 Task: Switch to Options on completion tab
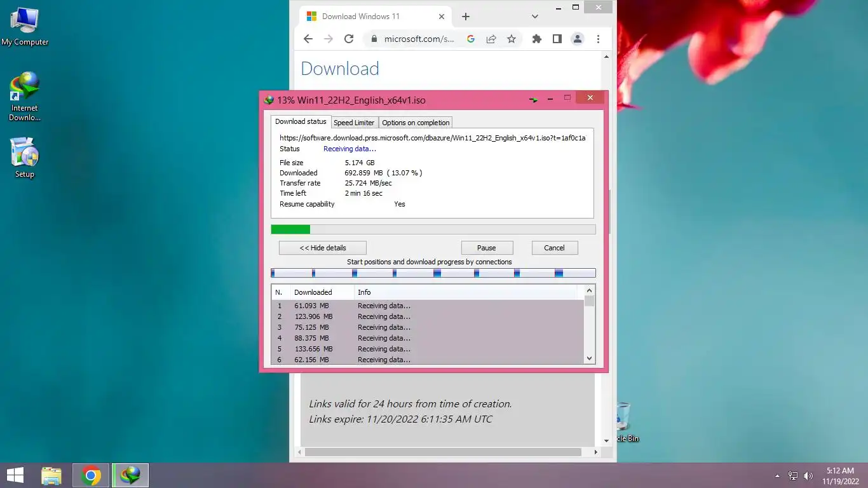(x=416, y=123)
